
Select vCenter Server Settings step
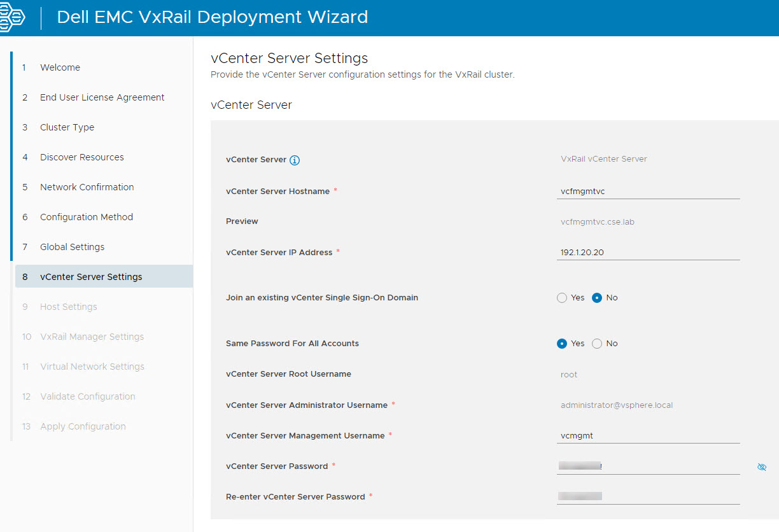pyautogui.click(x=91, y=277)
